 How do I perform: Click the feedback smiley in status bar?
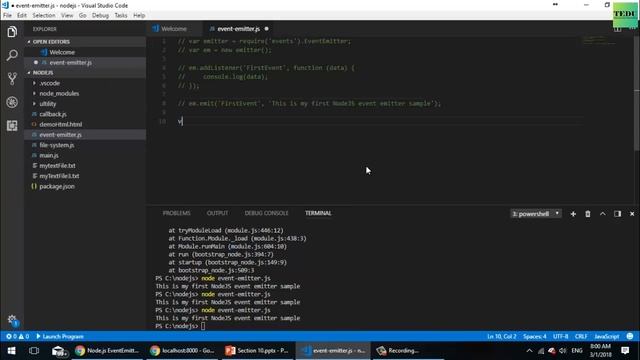pos(630,336)
